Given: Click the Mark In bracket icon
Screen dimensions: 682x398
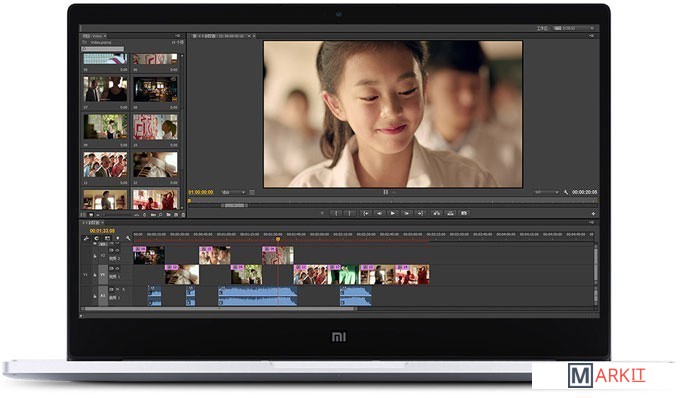Looking at the screenshot, I should tap(335, 214).
